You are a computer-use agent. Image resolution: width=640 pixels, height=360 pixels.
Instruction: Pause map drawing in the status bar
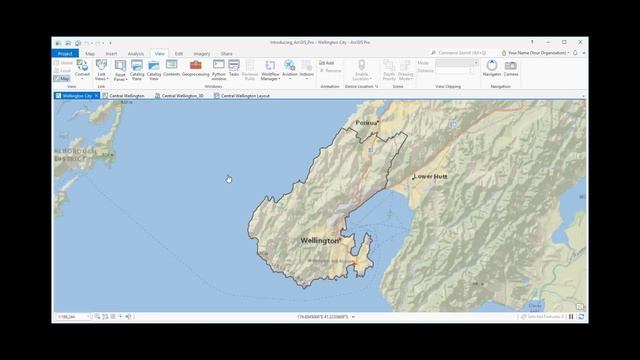point(571,316)
